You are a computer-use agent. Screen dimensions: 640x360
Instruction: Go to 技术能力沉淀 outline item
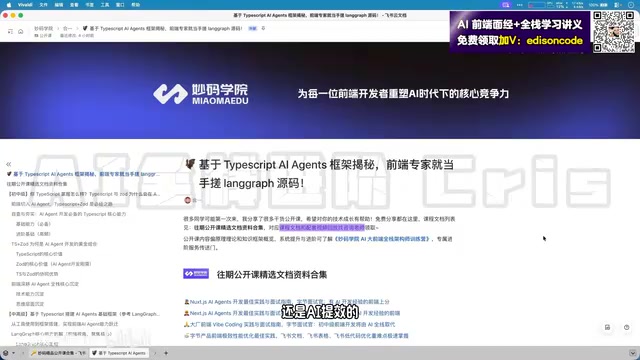(x=30, y=294)
